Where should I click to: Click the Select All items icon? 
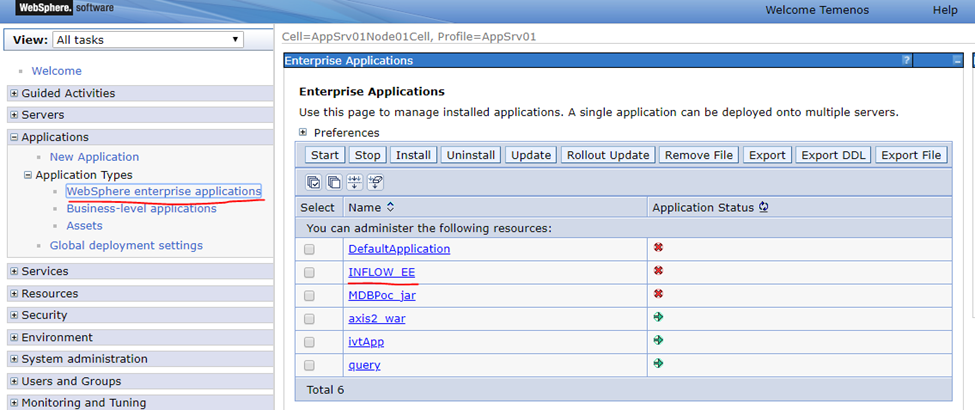click(314, 182)
